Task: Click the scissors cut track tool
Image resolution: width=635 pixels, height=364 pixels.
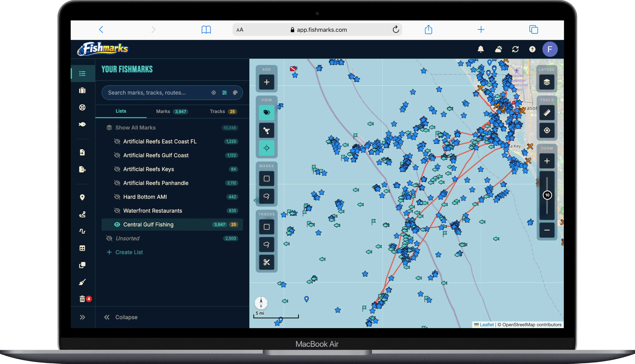Action: (x=266, y=262)
